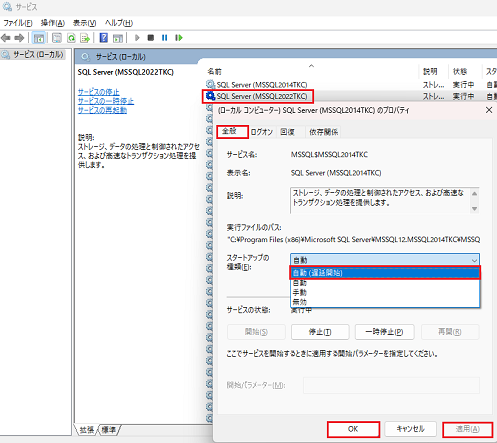Image resolution: width=497 pixels, height=443 pixels.
Task: Select the gear icon of SQL Server (MSSQL2022TKC)
Action: tap(210, 96)
